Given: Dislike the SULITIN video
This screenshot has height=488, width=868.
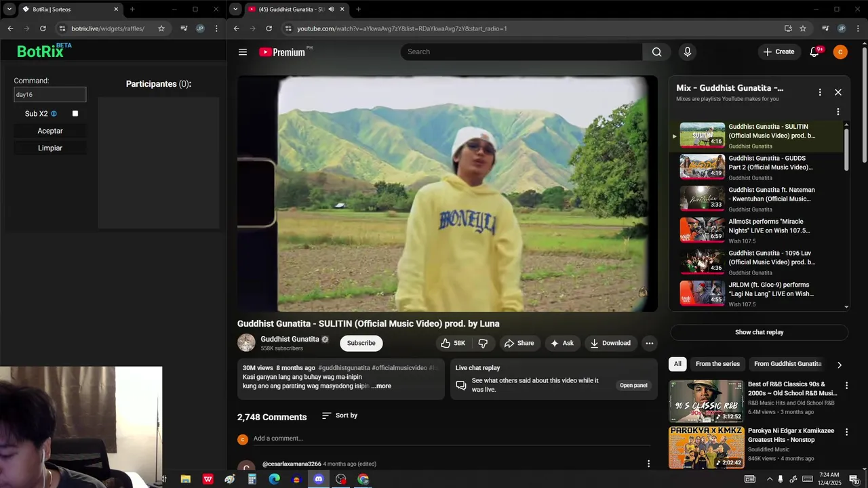Looking at the screenshot, I should pos(483,343).
